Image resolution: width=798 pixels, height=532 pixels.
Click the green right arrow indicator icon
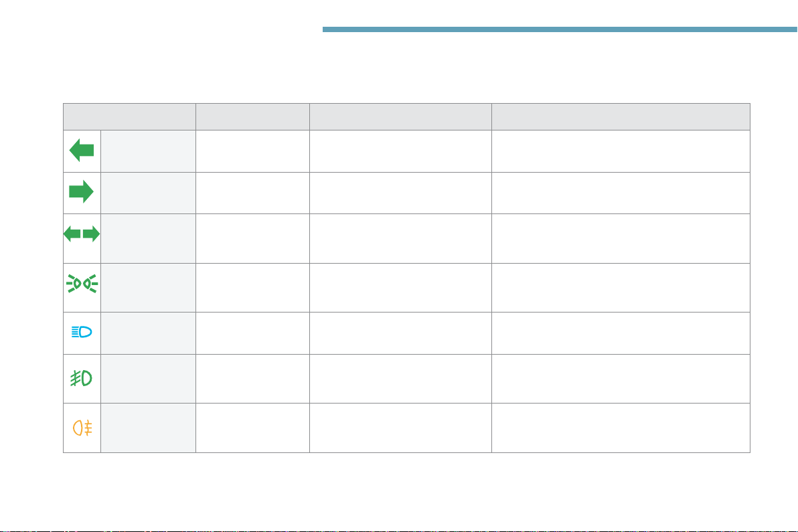click(82, 192)
